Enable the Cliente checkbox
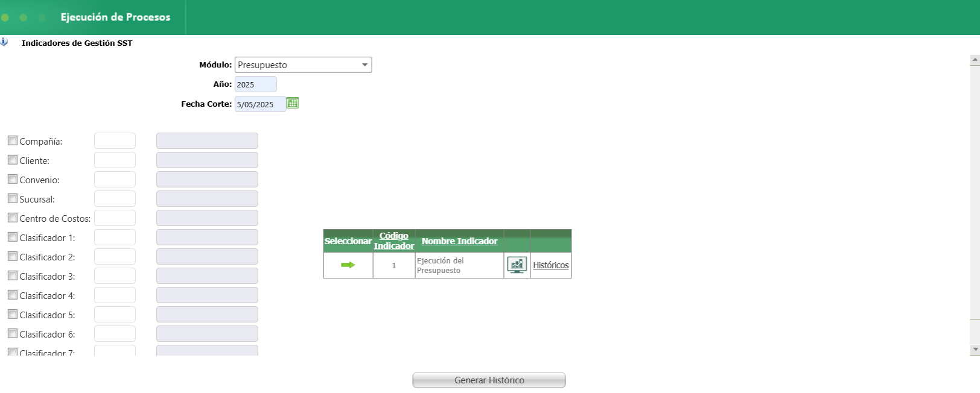Screen dimensions: 980x393 (x=12, y=160)
